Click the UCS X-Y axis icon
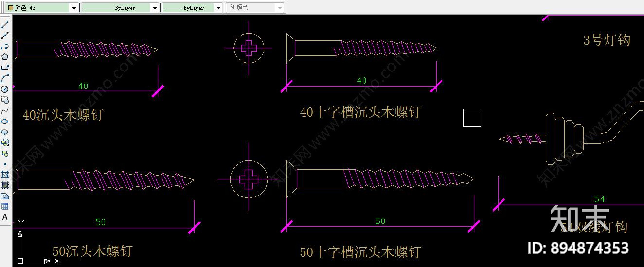Screen dimensions: 644x267 [x=35, y=243]
